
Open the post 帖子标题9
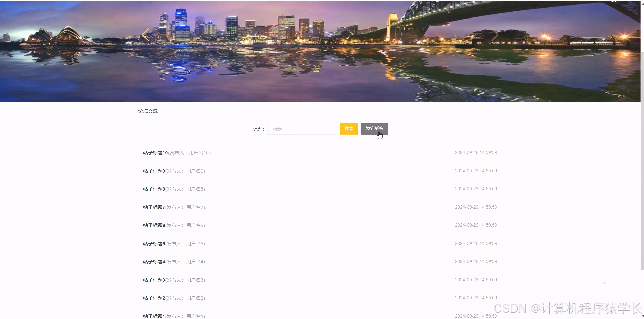point(154,171)
